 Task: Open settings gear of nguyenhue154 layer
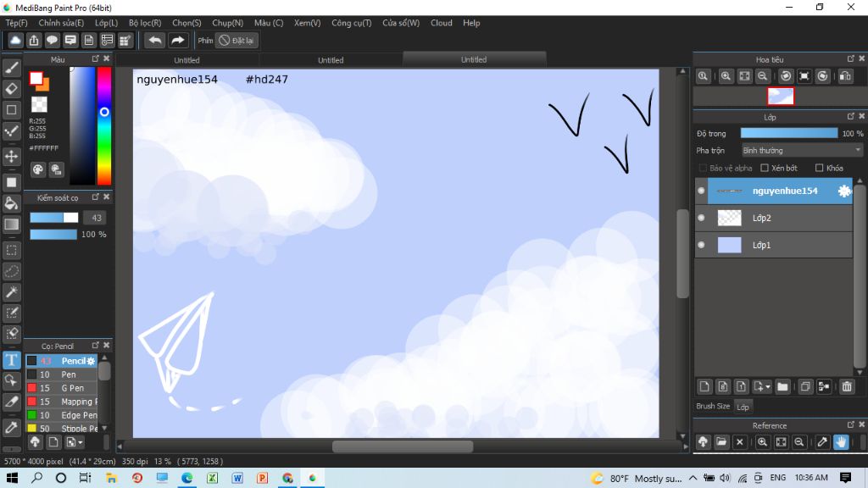pyautogui.click(x=843, y=191)
